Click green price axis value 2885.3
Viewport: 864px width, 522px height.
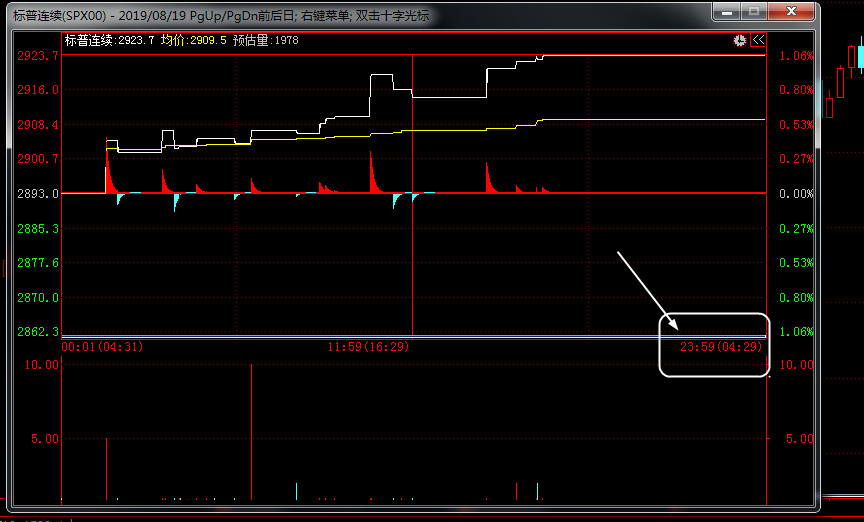pos(37,228)
